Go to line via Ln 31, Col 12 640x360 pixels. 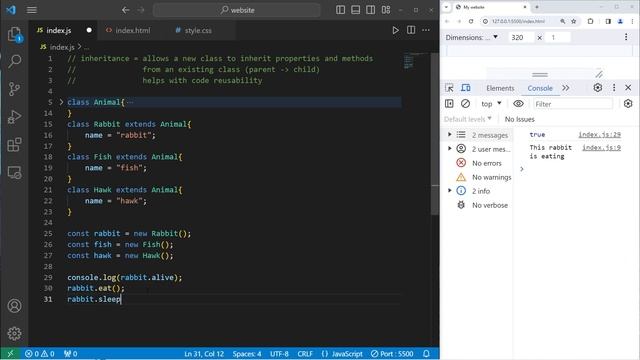[204, 353]
